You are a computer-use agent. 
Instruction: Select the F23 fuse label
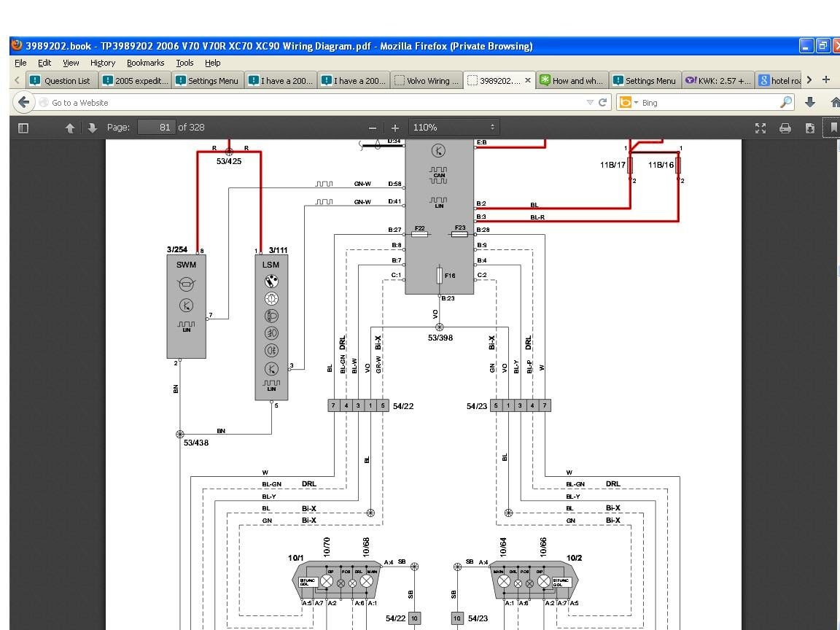coord(459,227)
